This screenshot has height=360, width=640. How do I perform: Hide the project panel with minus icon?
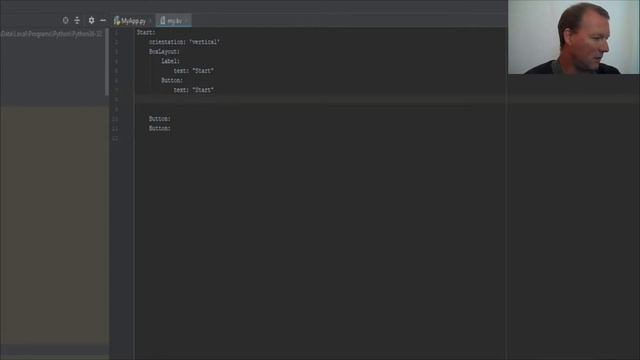tap(103, 20)
